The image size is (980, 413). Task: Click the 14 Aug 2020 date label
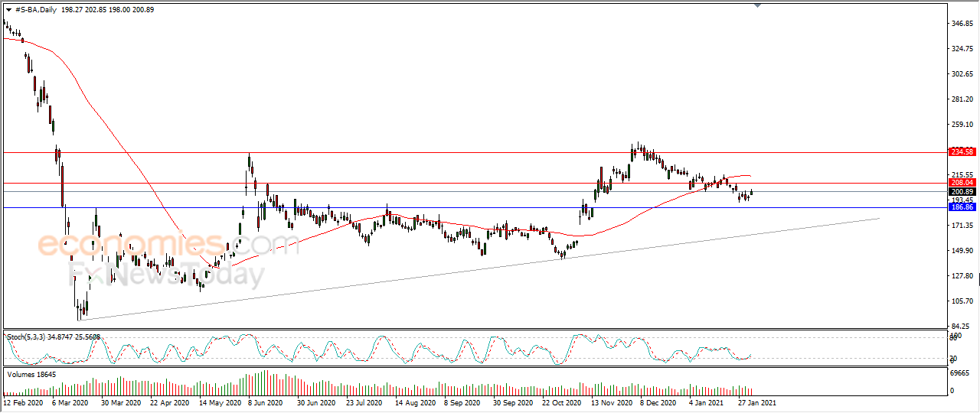414,402
